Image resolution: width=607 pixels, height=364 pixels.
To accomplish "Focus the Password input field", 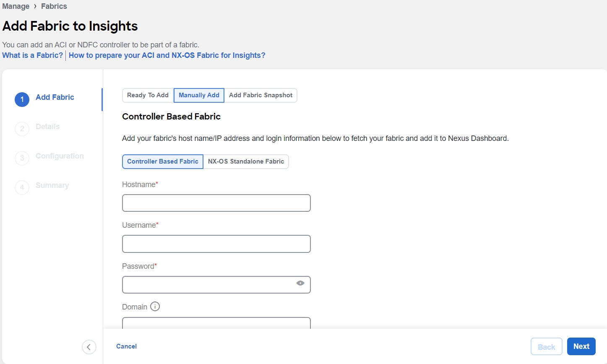I will pos(216,285).
